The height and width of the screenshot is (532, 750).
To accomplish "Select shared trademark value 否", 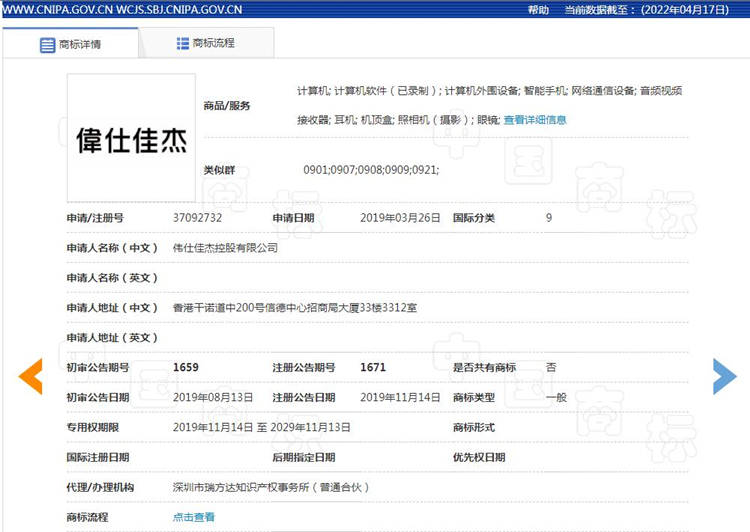I will click(551, 367).
